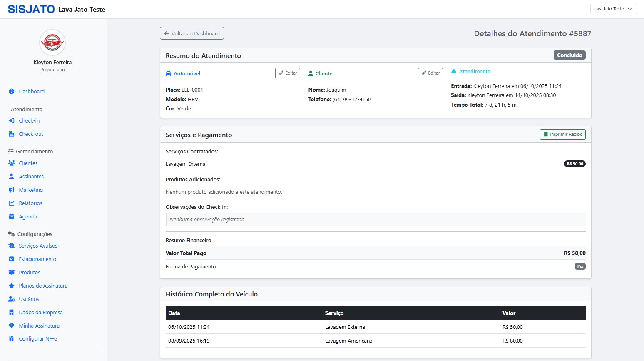This screenshot has width=644, height=361.
Task: Open Produtos from the sidebar
Action: tap(30, 272)
